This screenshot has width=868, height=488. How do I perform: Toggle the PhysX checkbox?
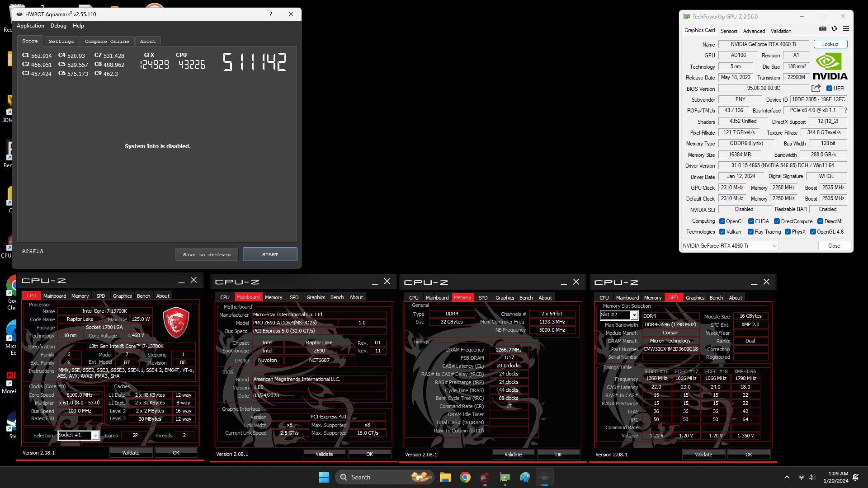point(788,232)
